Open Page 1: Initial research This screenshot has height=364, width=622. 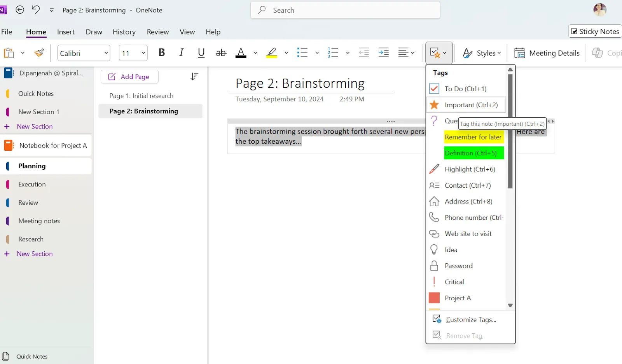click(x=150, y=96)
